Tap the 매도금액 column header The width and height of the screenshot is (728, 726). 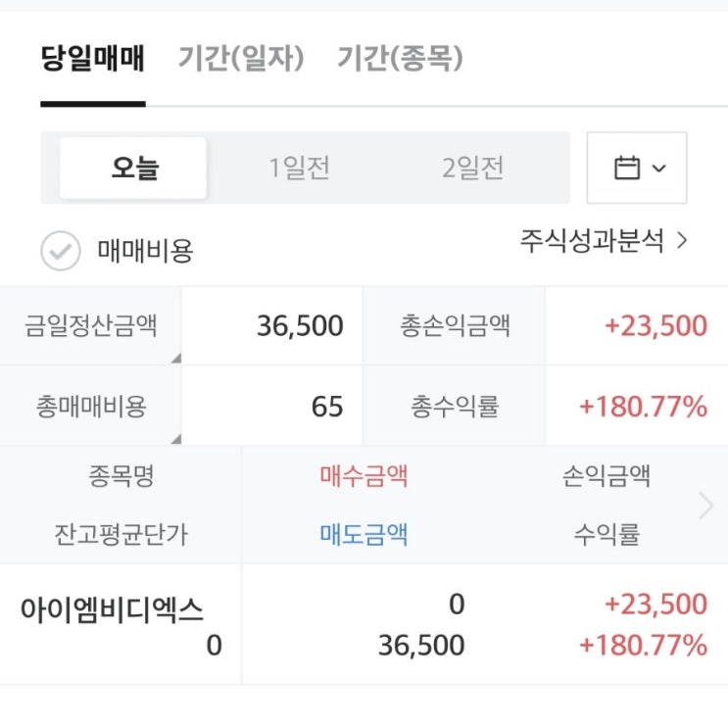pyautogui.click(x=364, y=534)
